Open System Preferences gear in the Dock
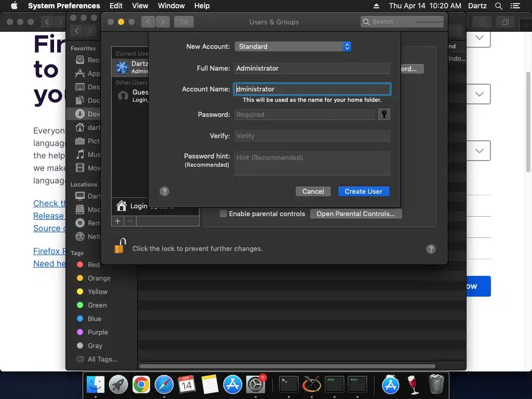532x399 pixels. pos(256,385)
